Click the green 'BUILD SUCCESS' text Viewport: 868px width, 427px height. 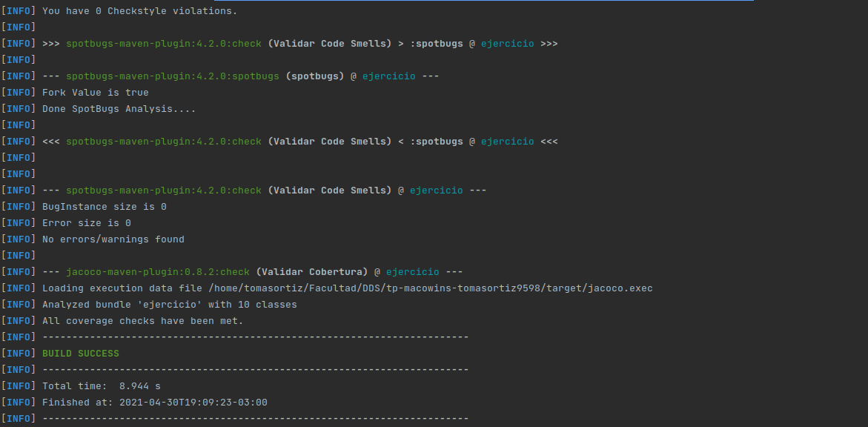click(x=80, y=354)
